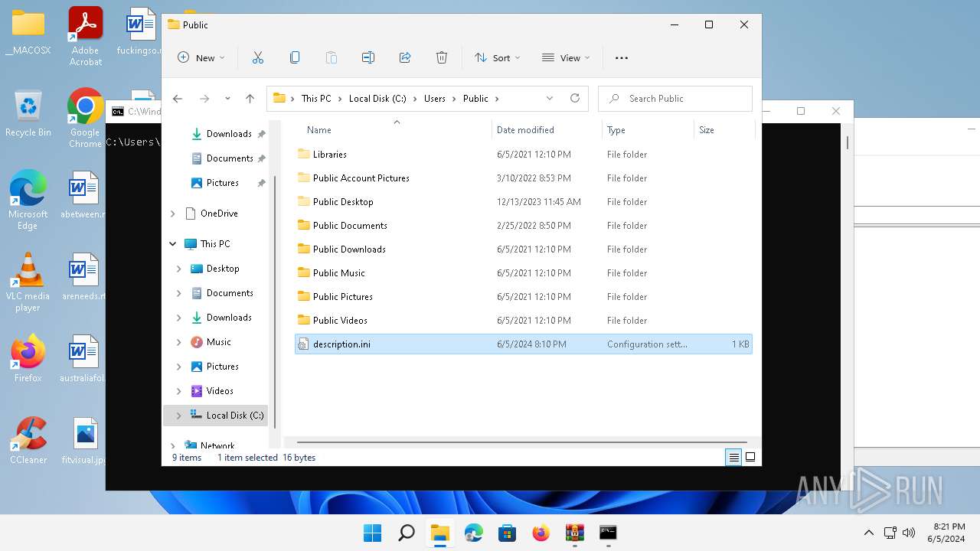Click the Search Public input box
This screenshot has height=551, width=980.
675,99
